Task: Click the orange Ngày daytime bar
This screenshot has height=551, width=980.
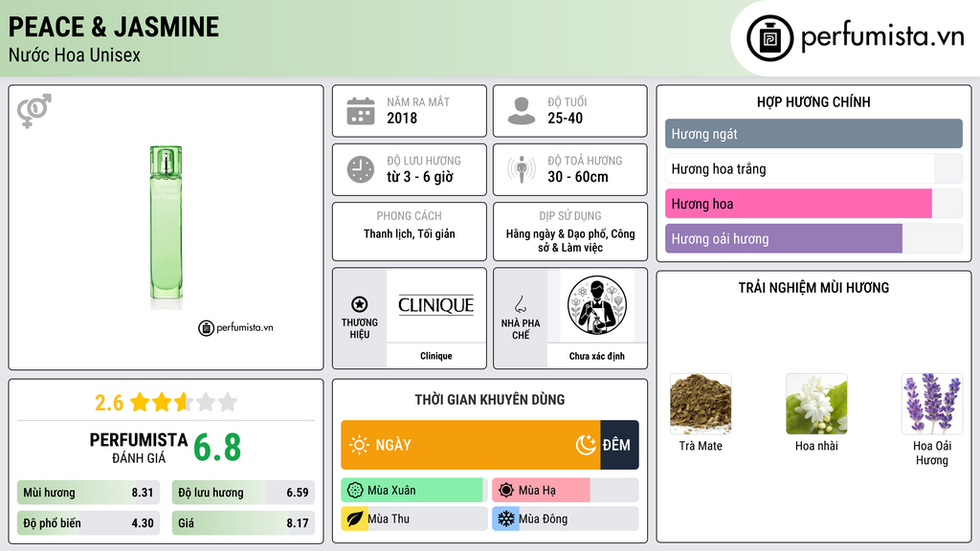Action: (471, 445)
